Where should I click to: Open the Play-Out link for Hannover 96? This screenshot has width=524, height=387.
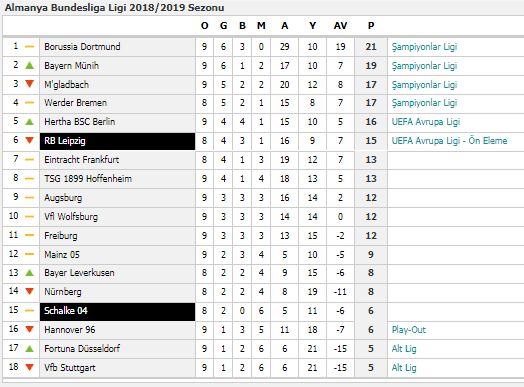409,330
